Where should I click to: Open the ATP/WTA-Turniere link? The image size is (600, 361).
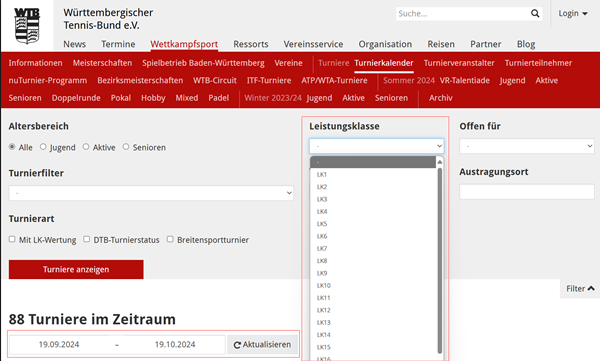click(x=334, y=80)
